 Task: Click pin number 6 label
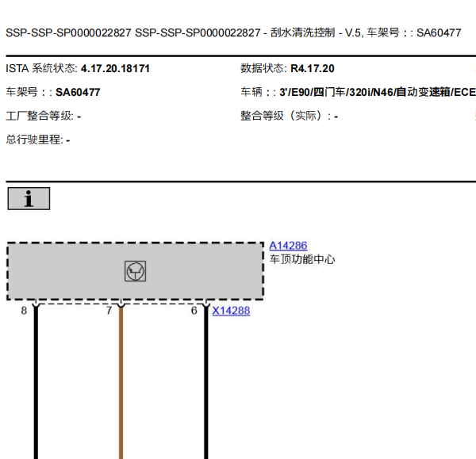tap(194, 311)
